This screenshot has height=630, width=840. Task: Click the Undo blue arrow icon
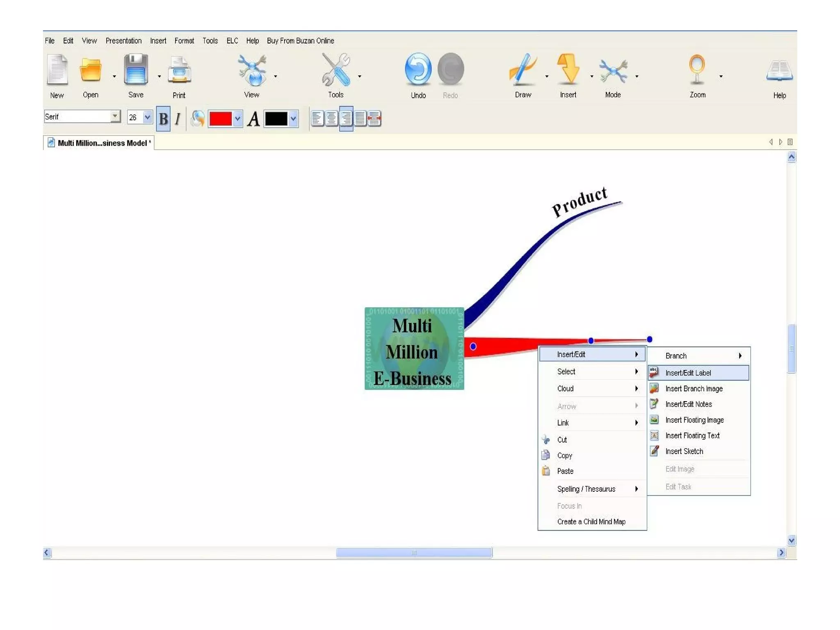tap(418, 70)
